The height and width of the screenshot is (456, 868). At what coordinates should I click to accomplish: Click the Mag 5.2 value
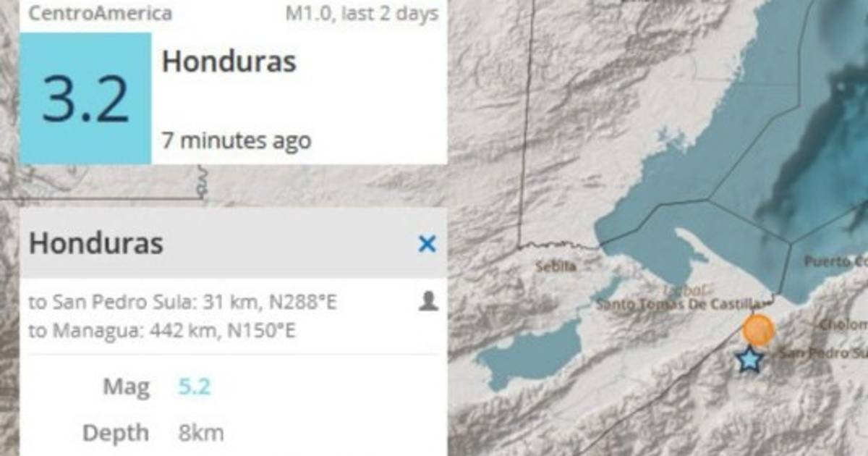click(x=195, y=387)
